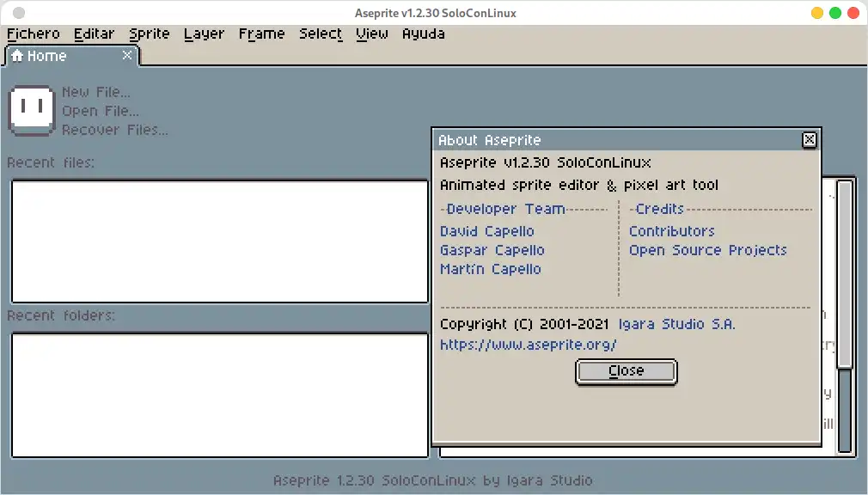Click the house icon on the Home tab
The image size is (868, 495).
pos(17,55)
